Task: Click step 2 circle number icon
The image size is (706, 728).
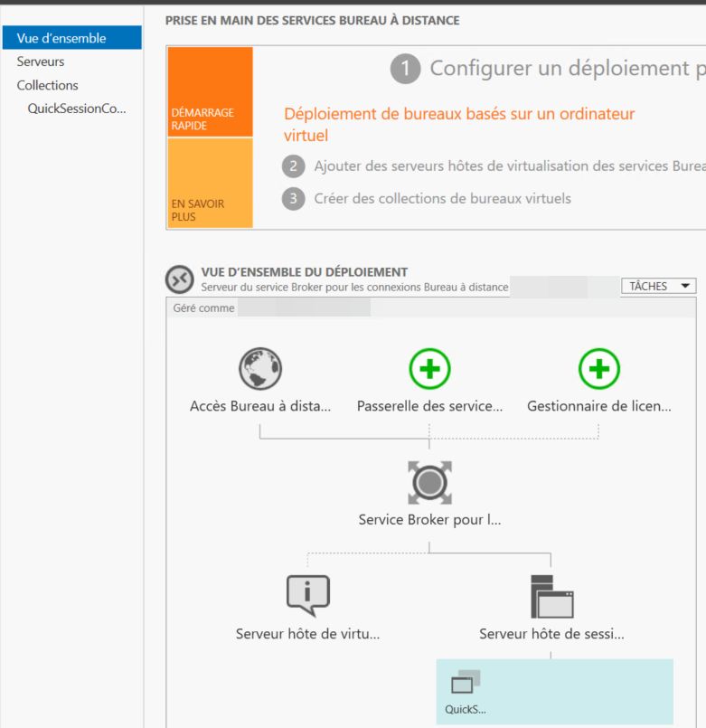Action: point(294,166)
